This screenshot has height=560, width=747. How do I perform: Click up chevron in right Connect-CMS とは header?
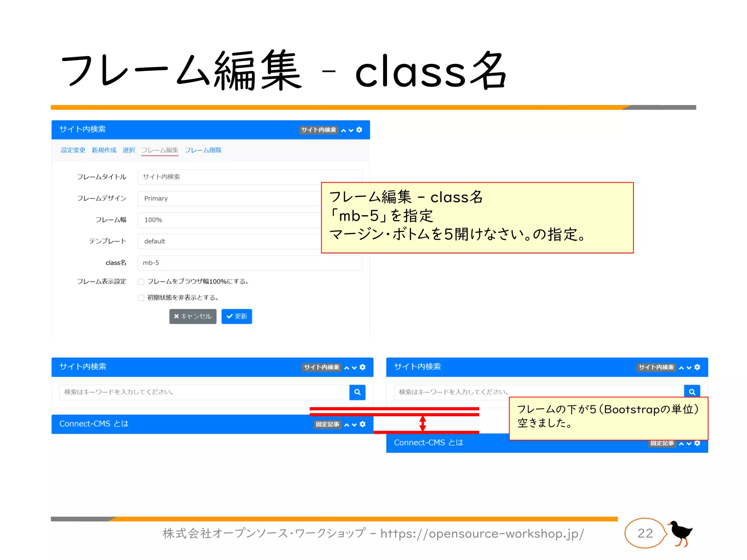(681, 443)
